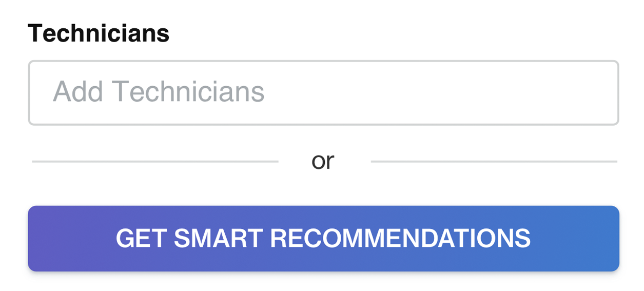Click the divider line left of "or"
The image size is (644, 291).
(x=155, y=162)
